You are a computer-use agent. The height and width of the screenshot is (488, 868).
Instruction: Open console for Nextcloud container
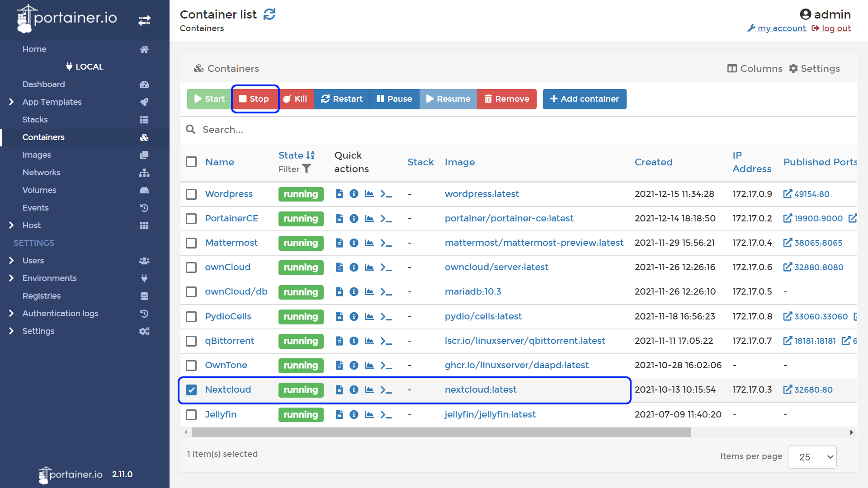pos(386,389)
